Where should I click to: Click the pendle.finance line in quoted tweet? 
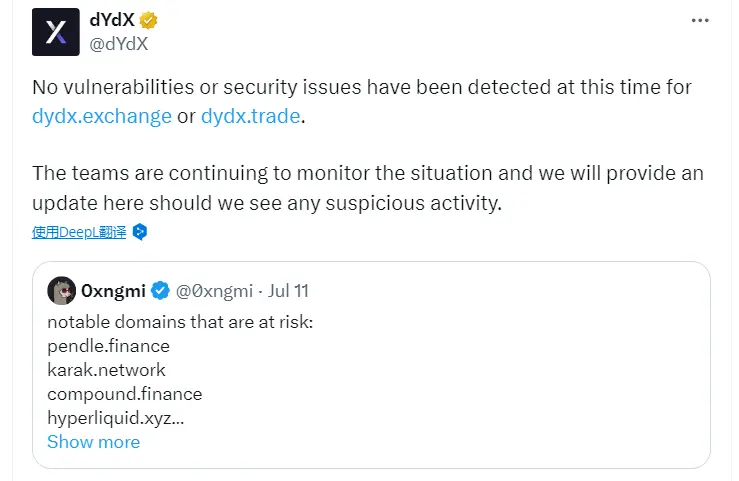(108, 346)
